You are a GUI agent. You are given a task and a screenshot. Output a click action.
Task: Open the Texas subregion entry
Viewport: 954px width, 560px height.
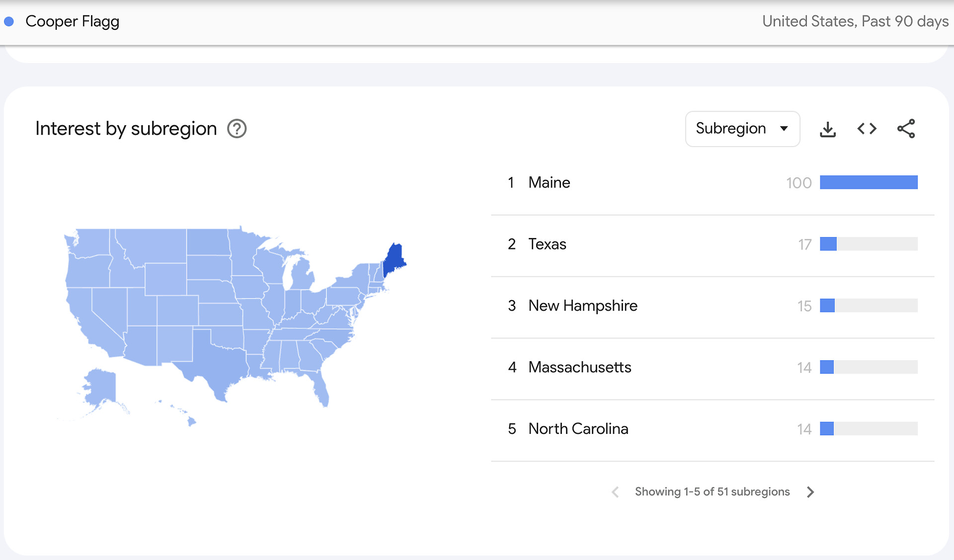tap(547, 244)
